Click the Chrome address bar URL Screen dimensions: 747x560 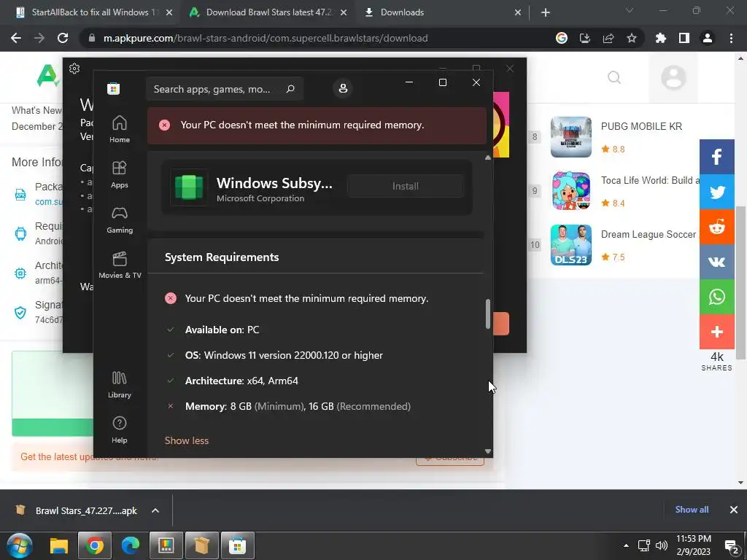point(266,38)
